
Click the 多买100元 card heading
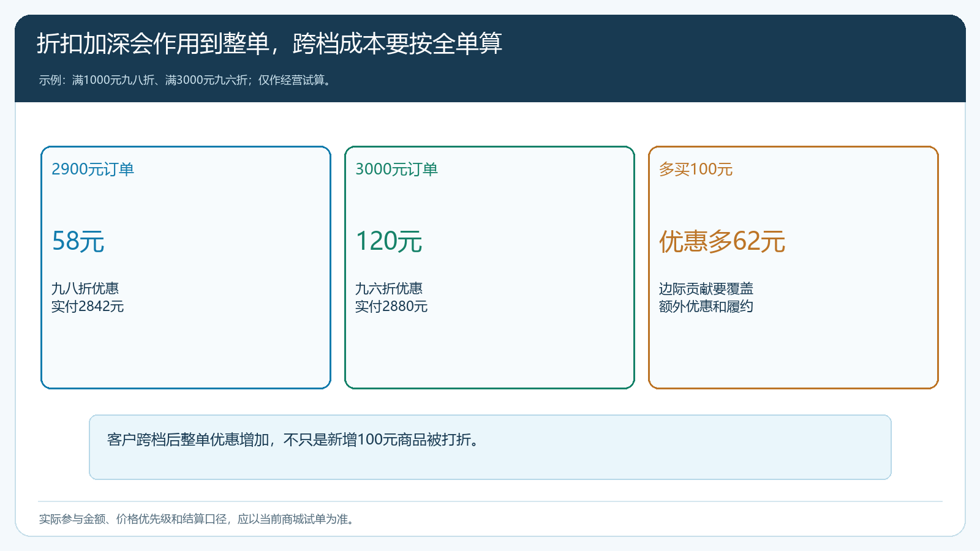pos(696,169)
